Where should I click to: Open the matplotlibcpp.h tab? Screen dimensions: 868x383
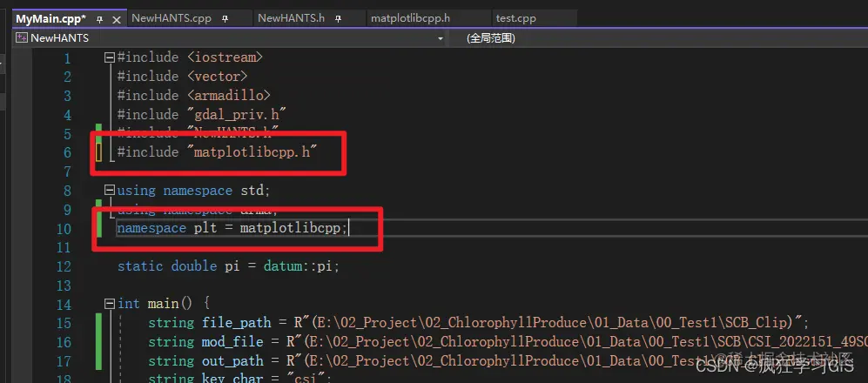tap(410, 18)
